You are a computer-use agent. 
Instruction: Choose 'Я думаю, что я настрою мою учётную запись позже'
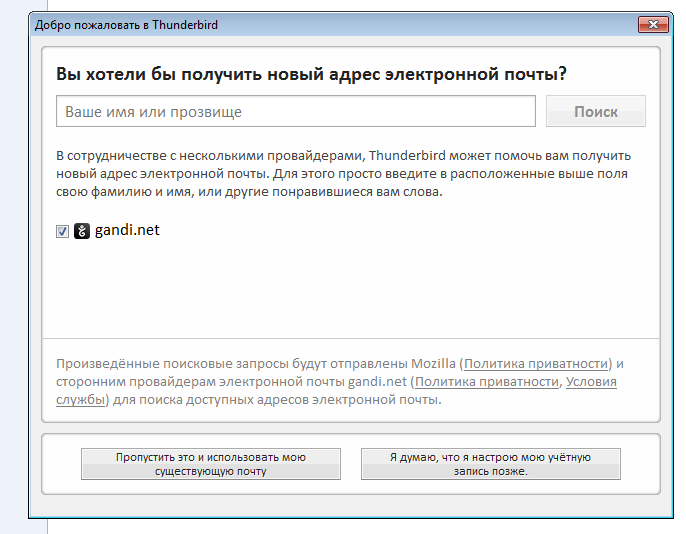tap(490, 464)
